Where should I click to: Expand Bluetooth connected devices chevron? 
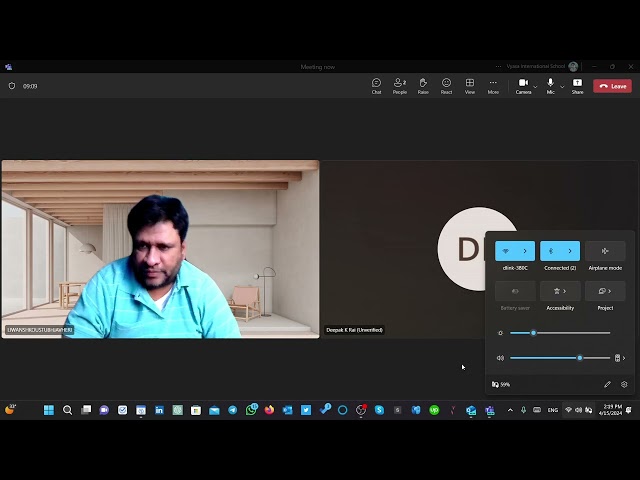click(x=570, y=251)
